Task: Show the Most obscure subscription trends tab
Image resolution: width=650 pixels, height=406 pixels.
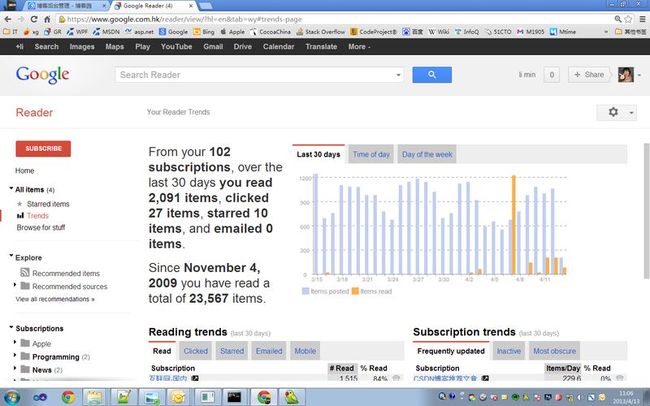Action: point(555,351)
